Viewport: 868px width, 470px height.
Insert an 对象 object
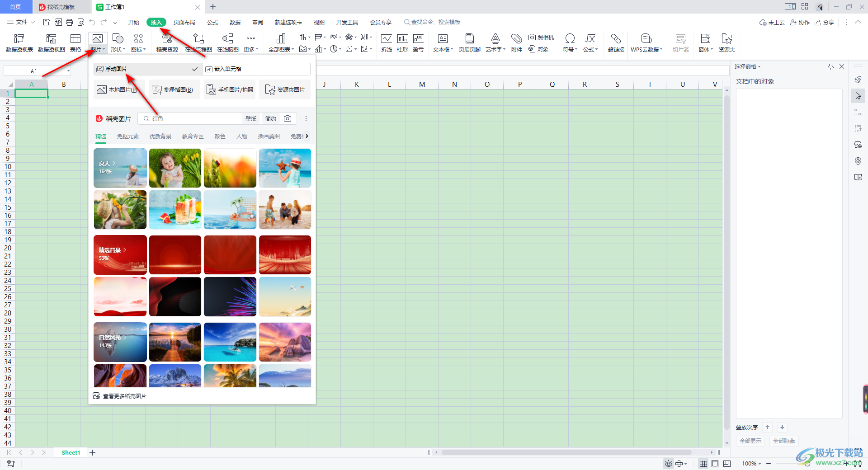[x=538, y=49]
